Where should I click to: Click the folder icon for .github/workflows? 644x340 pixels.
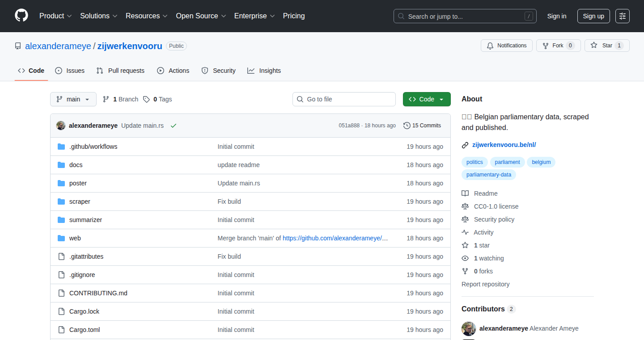pos(61,147)
